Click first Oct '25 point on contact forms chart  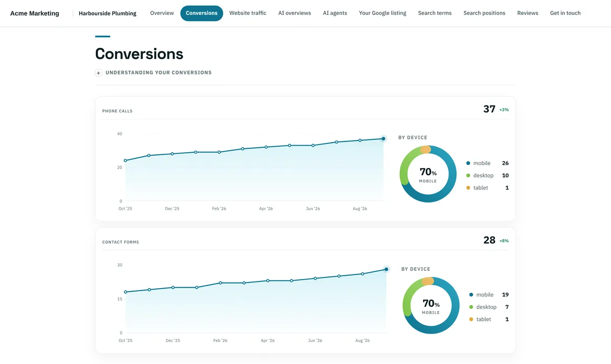click(125, 292)
